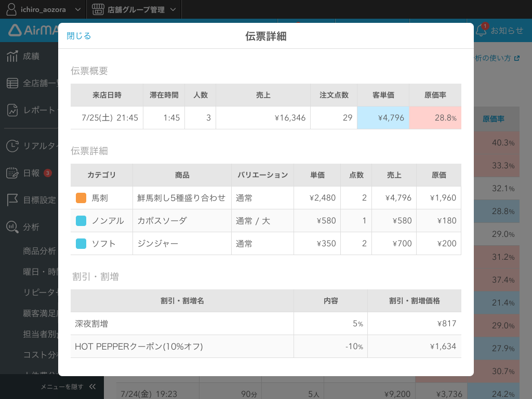Image resolution: width=532 pixels, height=399 pixels.
Task: Click discount price ¥1,634
Action: (x=443, y=347)
